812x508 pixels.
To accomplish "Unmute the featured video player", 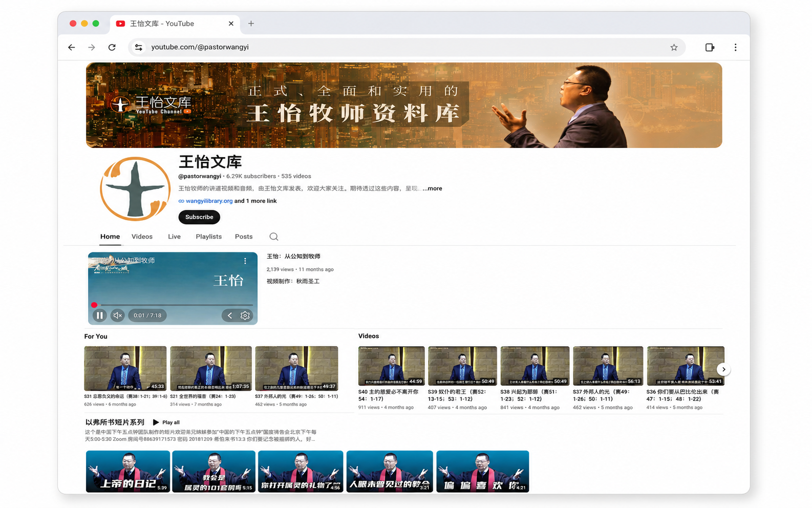I will 118,315.
